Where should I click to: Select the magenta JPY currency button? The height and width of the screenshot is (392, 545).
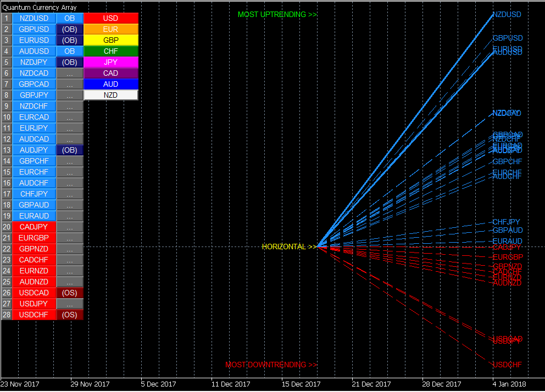click(110, 62)
